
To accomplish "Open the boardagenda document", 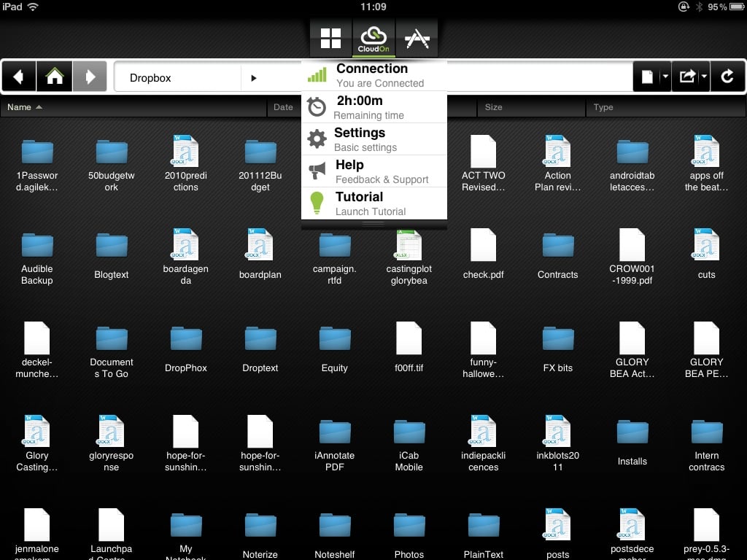I will coord(186,257).
